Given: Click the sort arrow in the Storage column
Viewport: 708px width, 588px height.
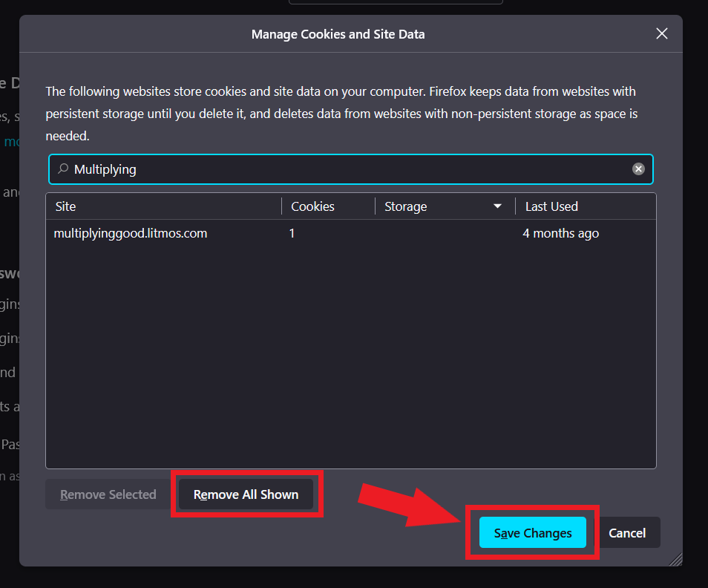Looking at the screenshot, I should pos(497,206).
